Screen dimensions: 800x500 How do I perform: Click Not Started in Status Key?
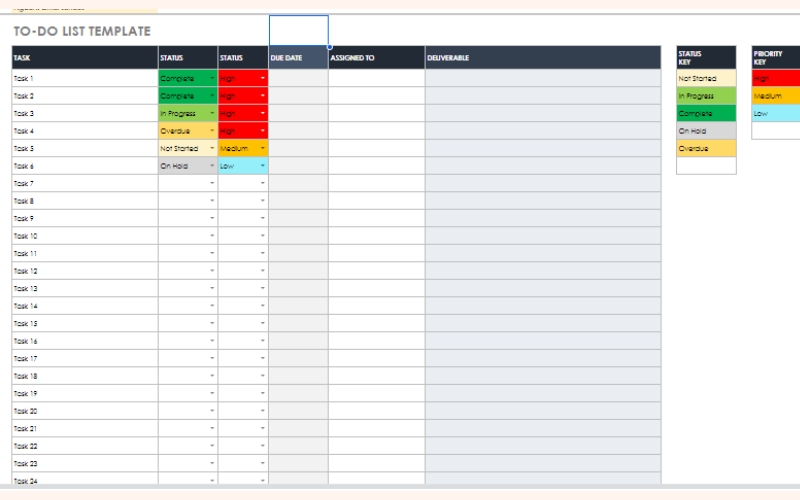[x=706, y=78]
